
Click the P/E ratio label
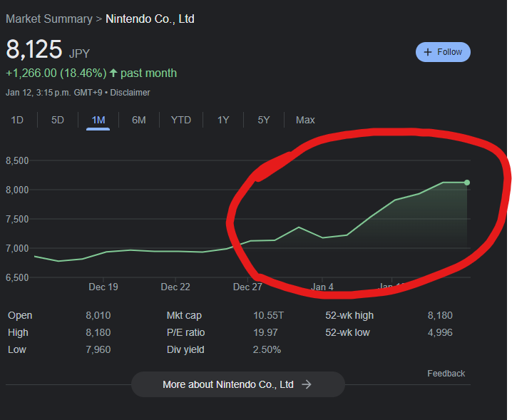[x=186, y=332]
